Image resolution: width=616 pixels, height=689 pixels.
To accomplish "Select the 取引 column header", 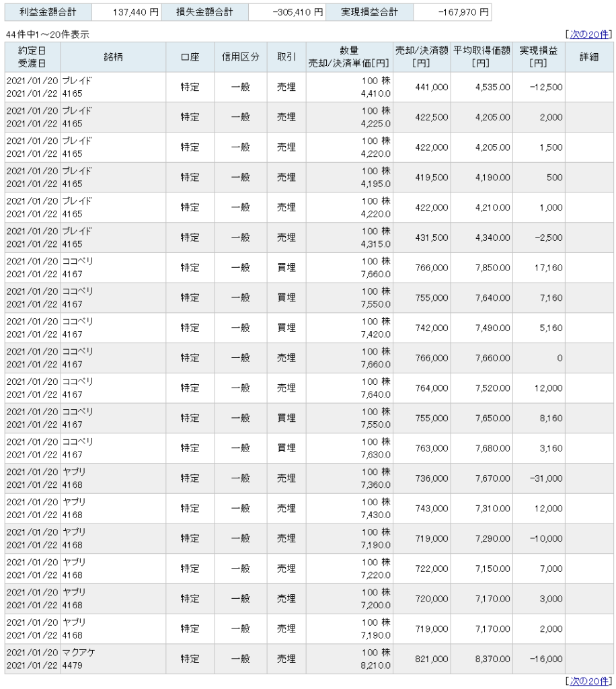I will pos(286,57).
